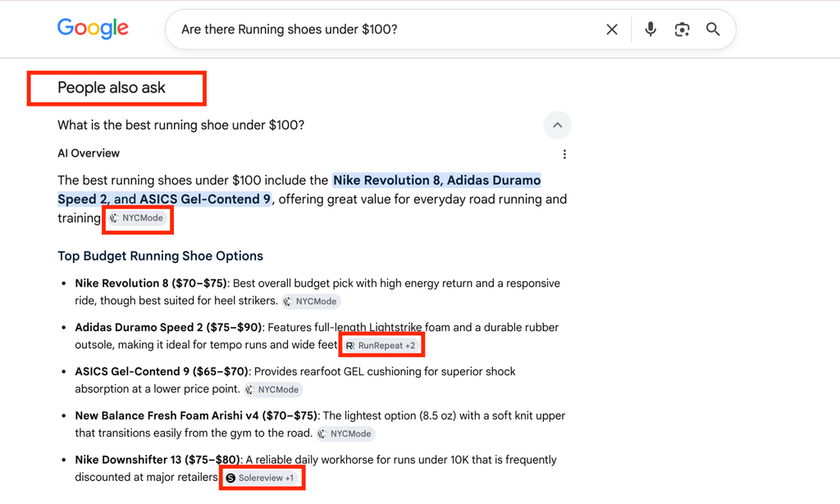
Task: Click 'Adidas Duramo Speed 2 ($75–$90)' list item title
Action: (169, 328)
